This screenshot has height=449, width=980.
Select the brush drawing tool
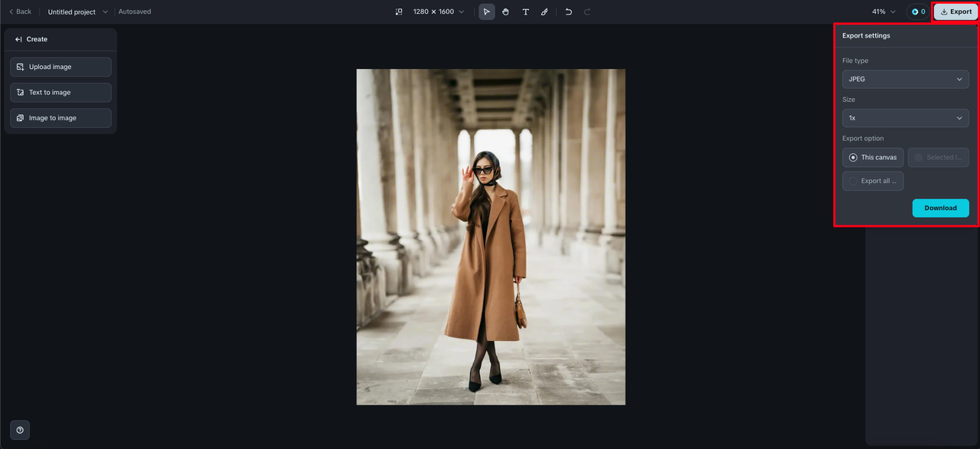point(544,11)
